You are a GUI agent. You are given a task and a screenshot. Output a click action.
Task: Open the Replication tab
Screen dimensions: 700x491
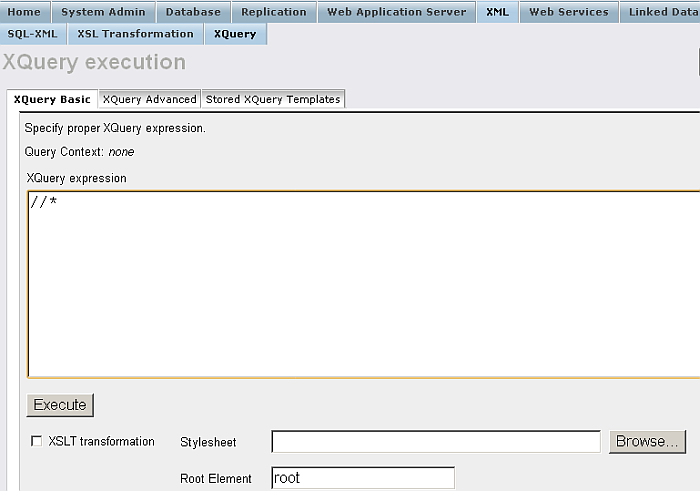click(274, 12)
